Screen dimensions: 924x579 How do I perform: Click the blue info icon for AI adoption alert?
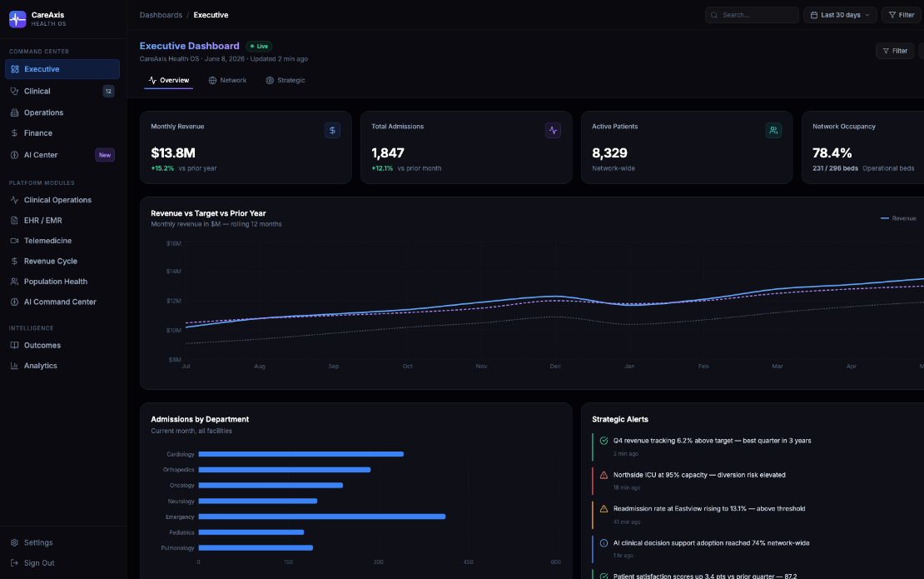604,543
